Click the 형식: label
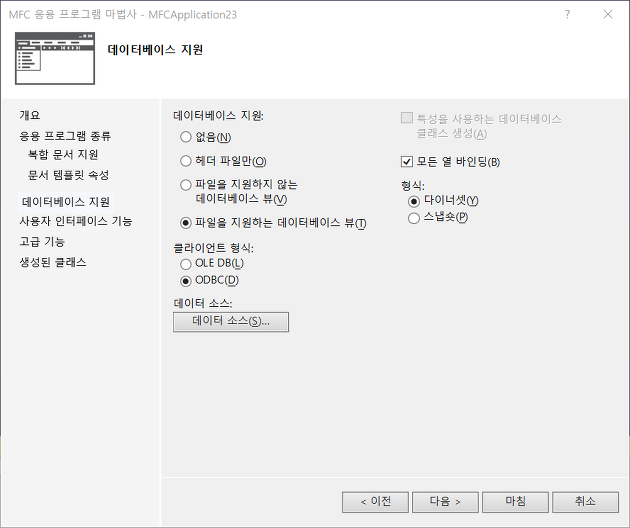 click(413, 186)
